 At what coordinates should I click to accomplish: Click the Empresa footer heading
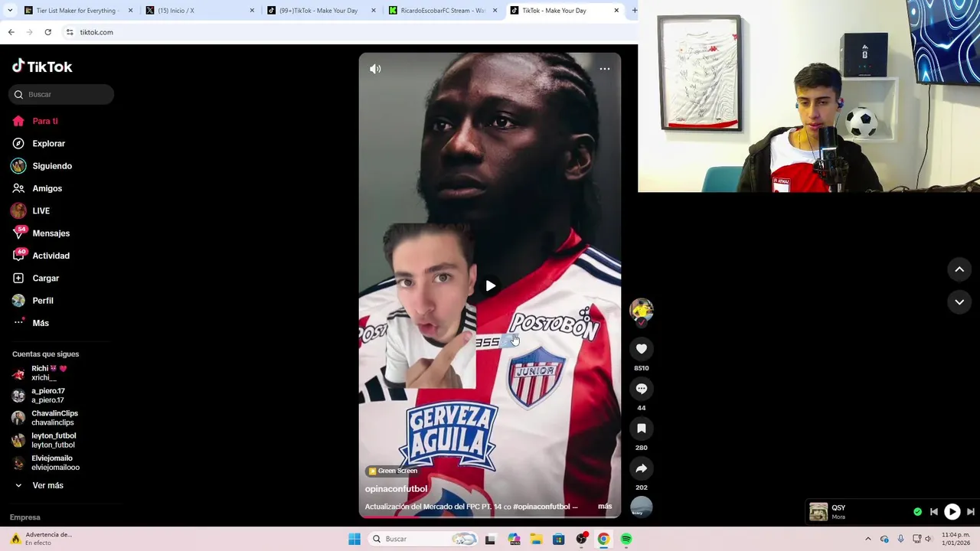coord(25,517)
